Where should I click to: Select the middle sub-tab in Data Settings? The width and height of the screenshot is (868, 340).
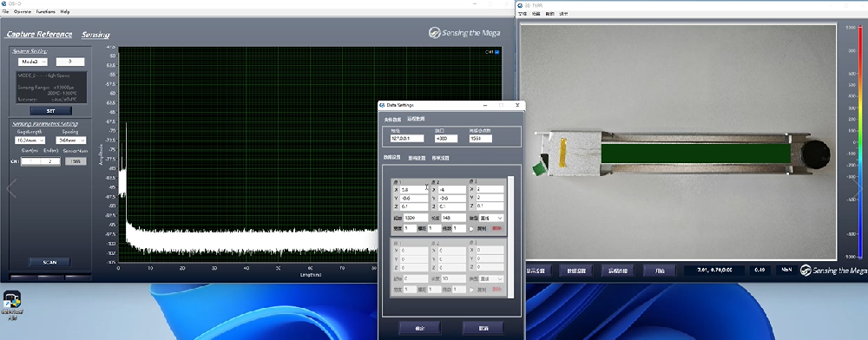(417, 158)
